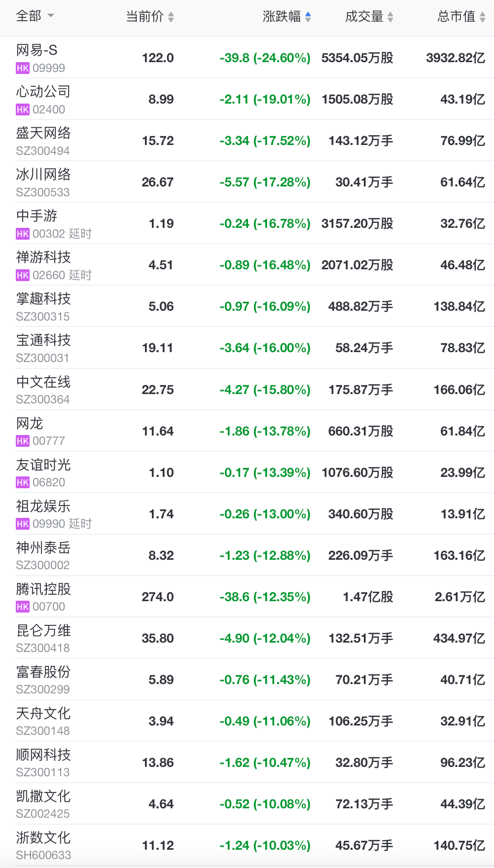This screenshot has height=868, width=494.
Task: Sort by 总市值 column arrows
Action: click(x=482, y=17)
